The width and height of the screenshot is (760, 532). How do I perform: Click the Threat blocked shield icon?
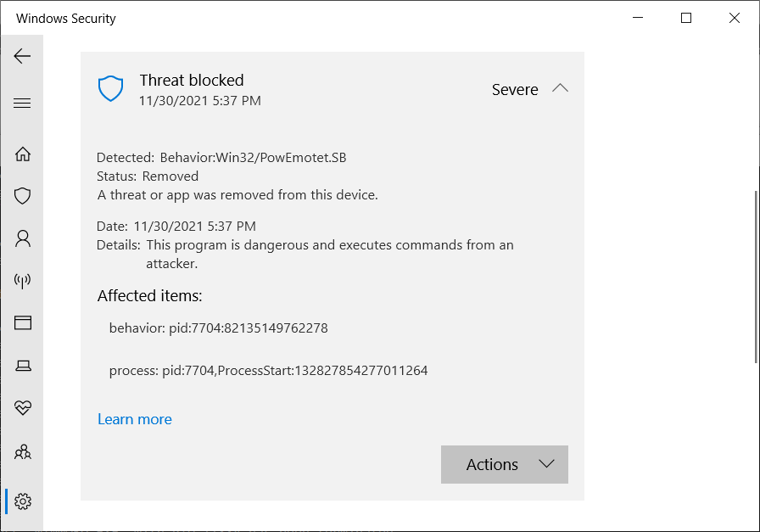point(111,88)
